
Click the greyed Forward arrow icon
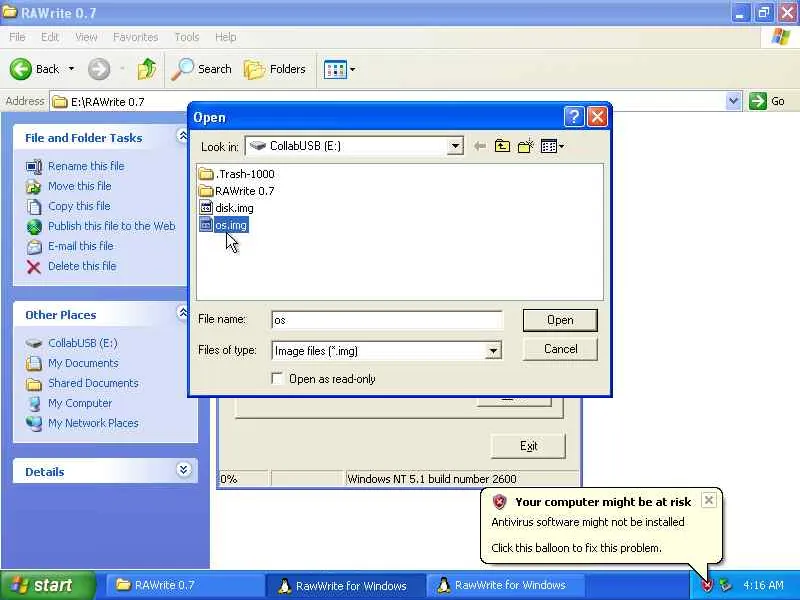point(99,69)
